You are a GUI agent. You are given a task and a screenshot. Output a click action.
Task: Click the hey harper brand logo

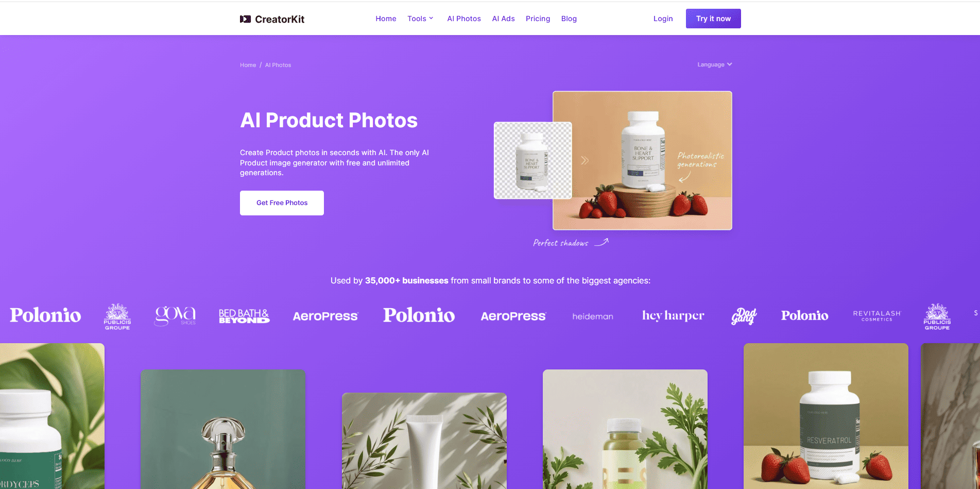click(x=673, y=315)
